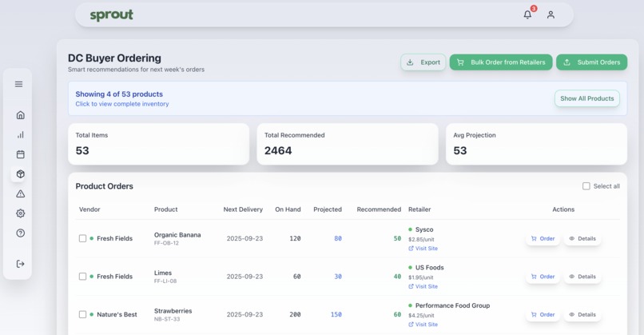
Task: Select the package box sidebar icon
Action: pyautogui.click(x=21, y=174)
